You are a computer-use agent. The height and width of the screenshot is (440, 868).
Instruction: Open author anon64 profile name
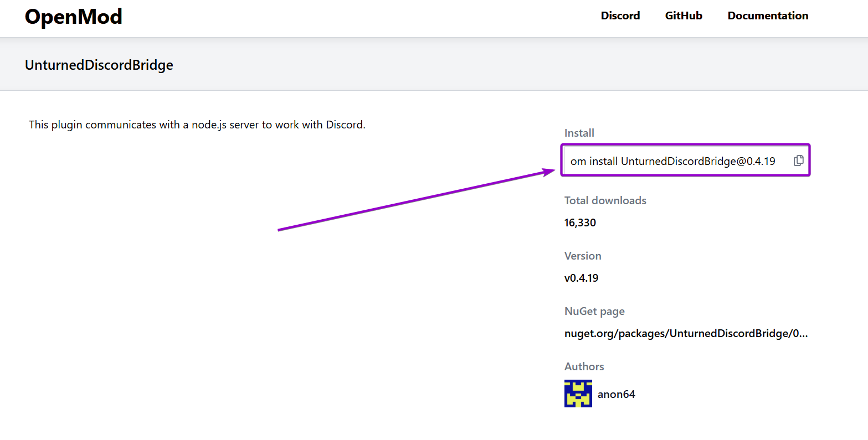click(x=617, y=394)
